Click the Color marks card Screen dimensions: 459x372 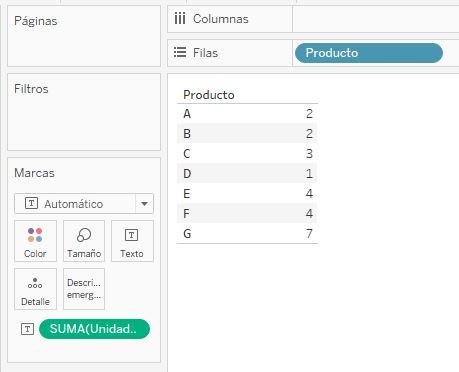(x=35, y=241)
